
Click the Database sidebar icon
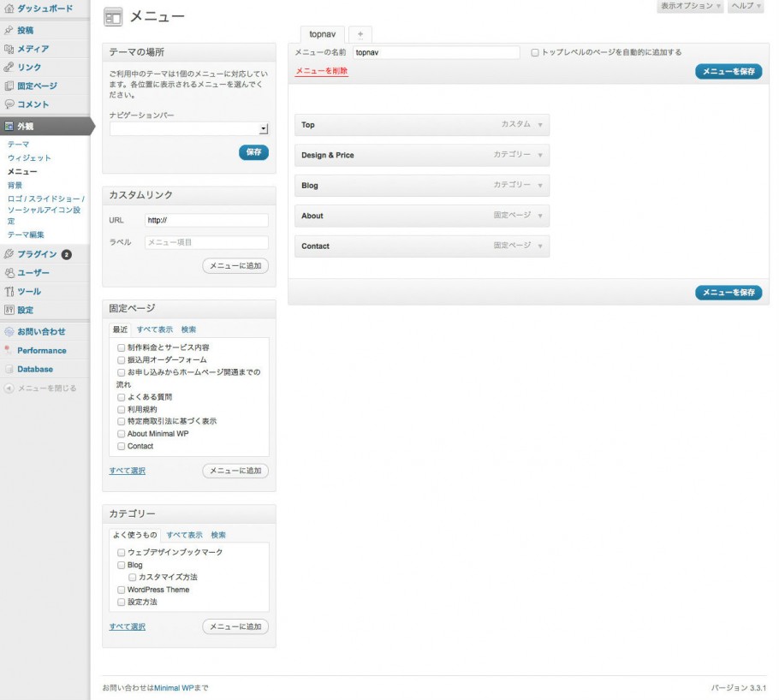[x=9, y=369]
